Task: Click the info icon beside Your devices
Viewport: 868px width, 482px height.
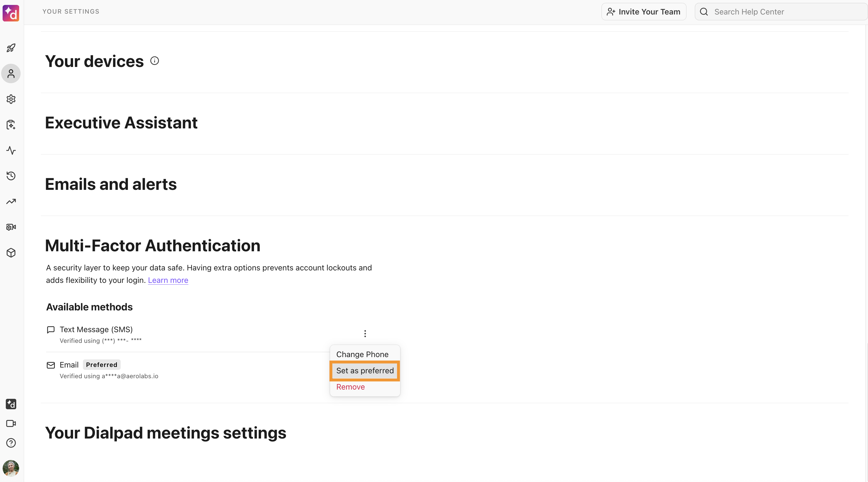Action: pos(154,61)
